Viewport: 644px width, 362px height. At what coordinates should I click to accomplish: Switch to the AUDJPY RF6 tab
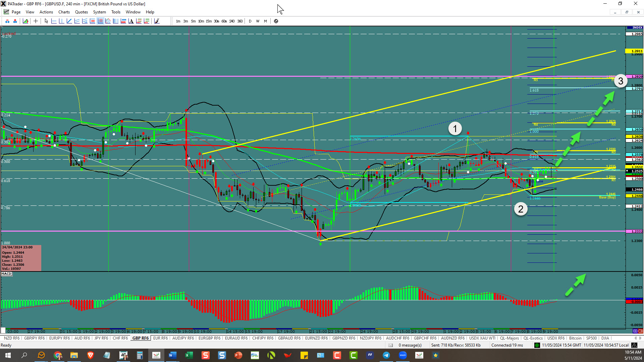[183, 338]
